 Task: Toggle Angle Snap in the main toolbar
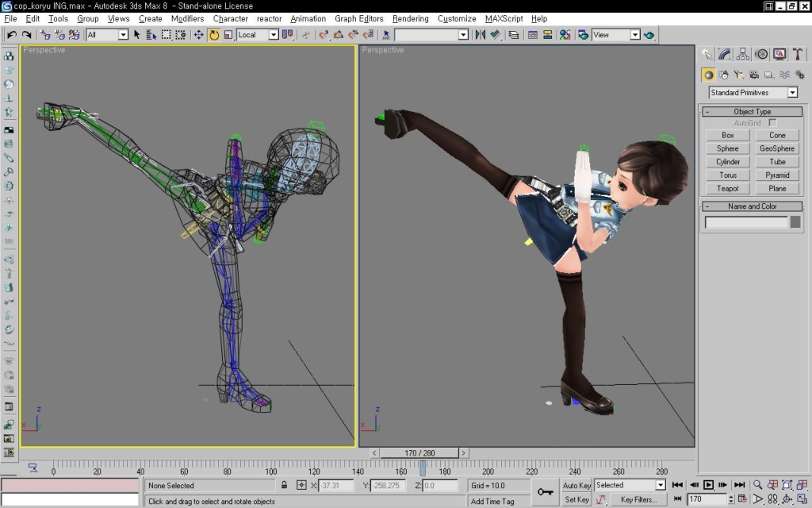click(x=338, y=35)
